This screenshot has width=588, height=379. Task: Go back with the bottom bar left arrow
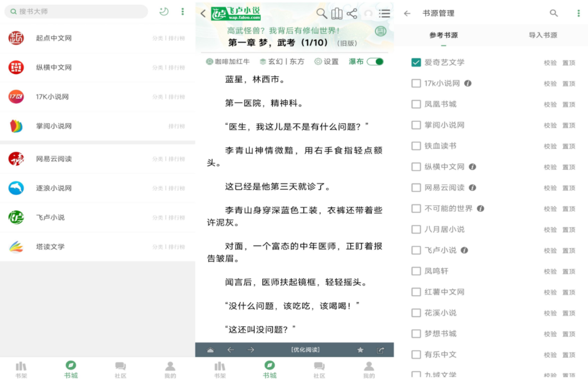231,350
